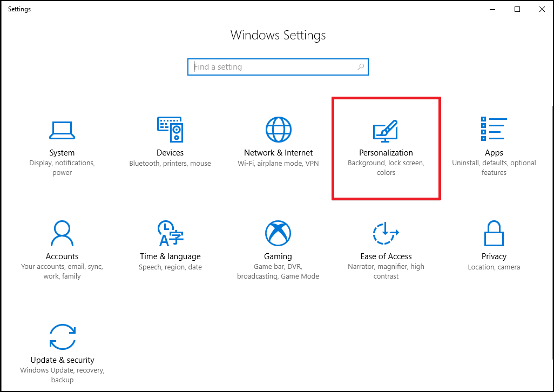The height and width of the screenshot is (392, 554).
Task: Open Gaming via the Xbox logo icon
Action: click(x=278, y=233)
